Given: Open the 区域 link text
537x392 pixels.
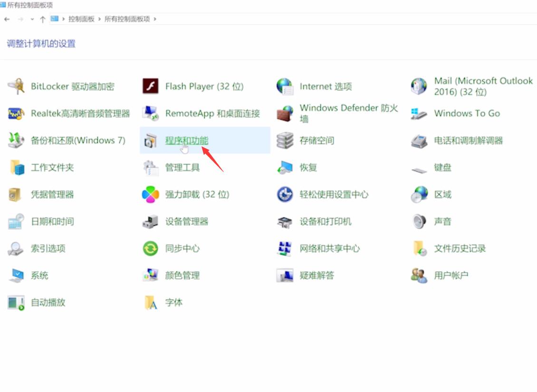Looking at the screenshot, I should pyautogui.click(x=442, y=194).
